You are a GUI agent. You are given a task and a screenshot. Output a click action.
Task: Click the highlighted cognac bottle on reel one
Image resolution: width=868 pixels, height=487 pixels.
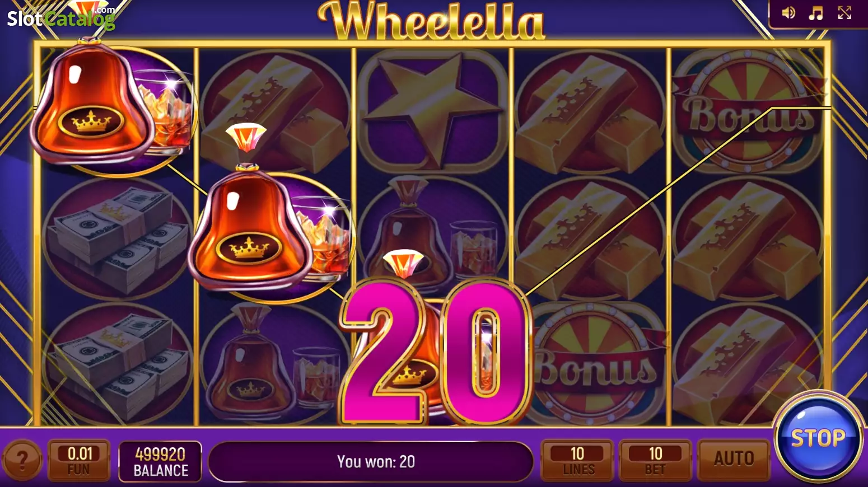[x=112, y=106]
